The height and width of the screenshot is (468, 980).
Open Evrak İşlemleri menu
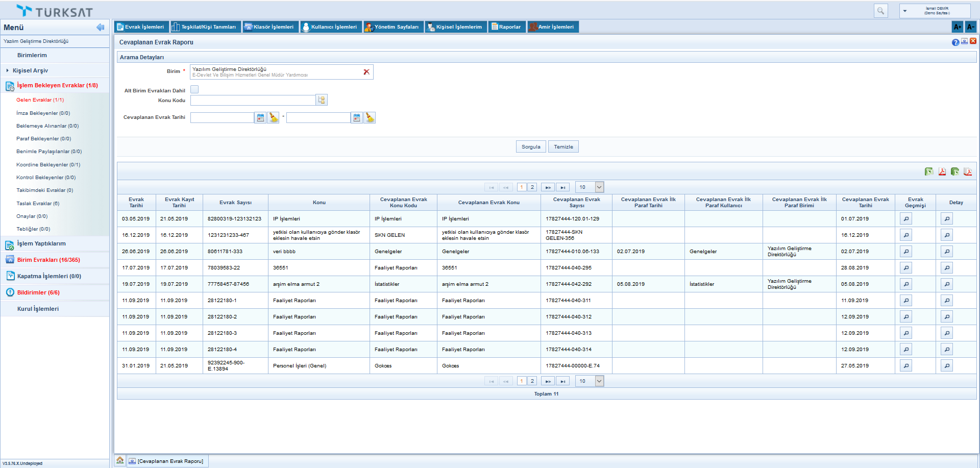(141, 27)
